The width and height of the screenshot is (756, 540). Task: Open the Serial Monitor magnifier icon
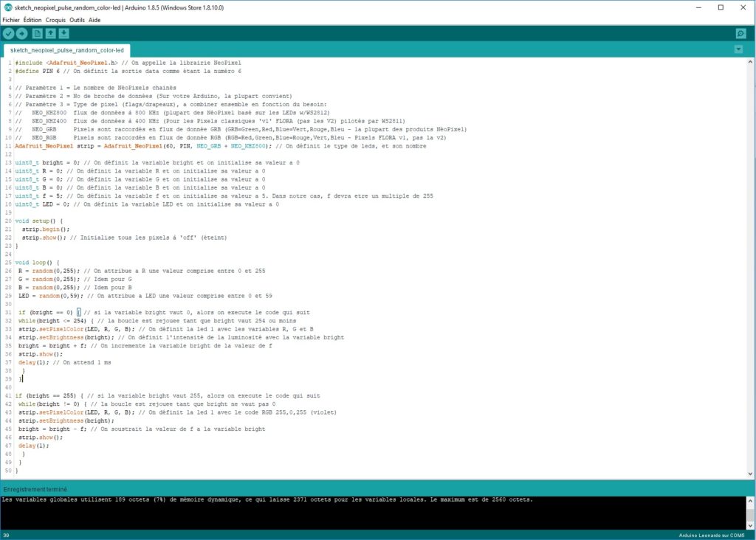(x=741, y=33)
